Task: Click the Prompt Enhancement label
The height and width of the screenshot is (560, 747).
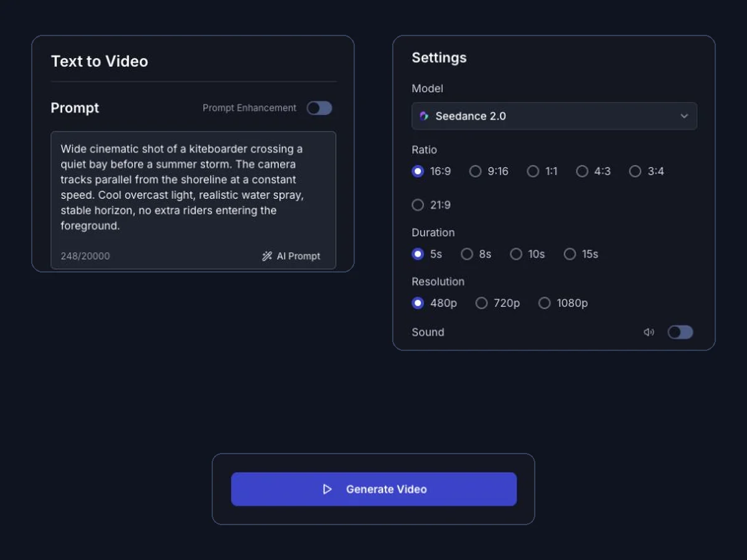Action: click(250, 108)
